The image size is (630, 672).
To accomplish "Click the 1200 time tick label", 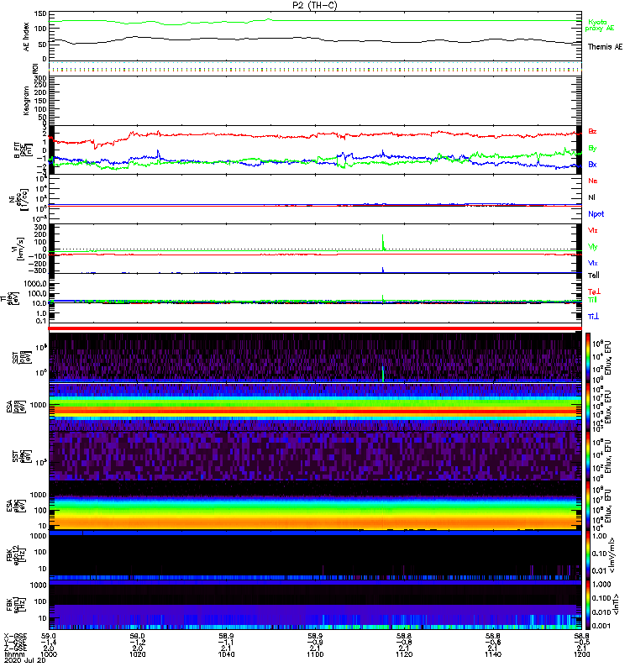I will [581, 654].
